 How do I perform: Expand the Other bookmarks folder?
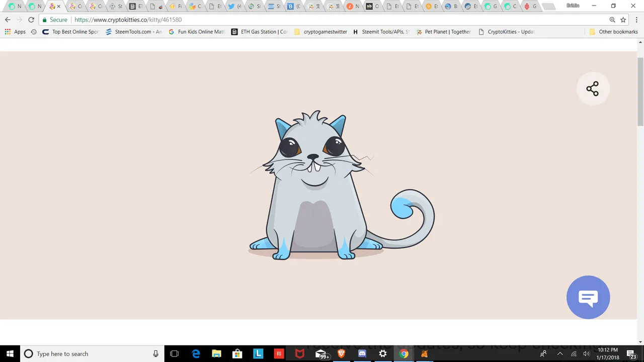614,32
